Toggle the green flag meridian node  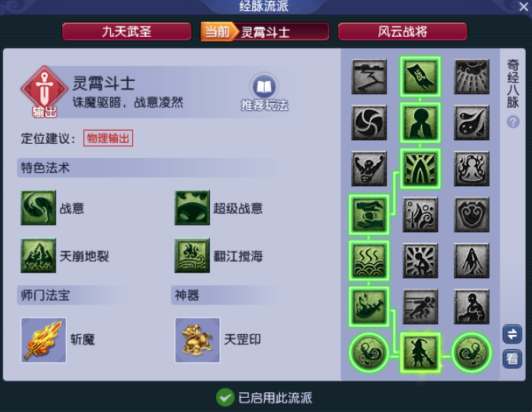coord(420,77)
